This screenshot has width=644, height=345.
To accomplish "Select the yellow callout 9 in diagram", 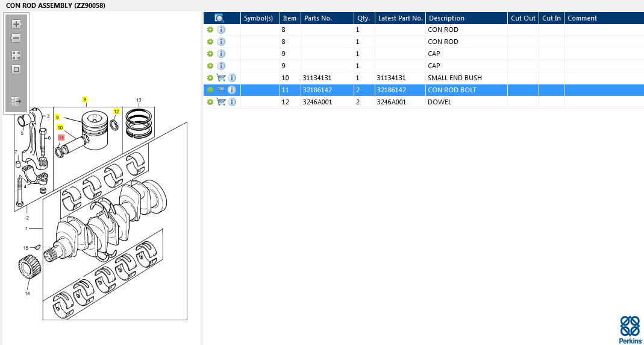I will pyautogui.click(x=57, y=117).
